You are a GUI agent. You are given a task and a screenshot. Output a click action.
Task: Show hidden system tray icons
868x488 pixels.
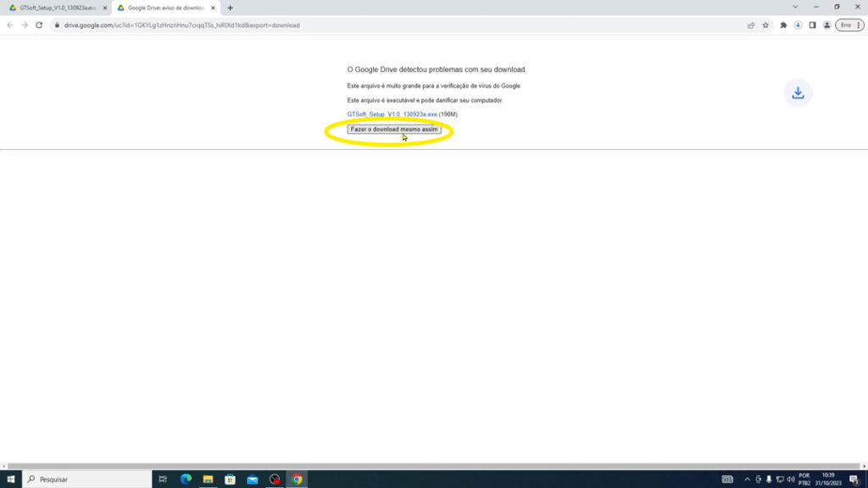pos(748,480)
